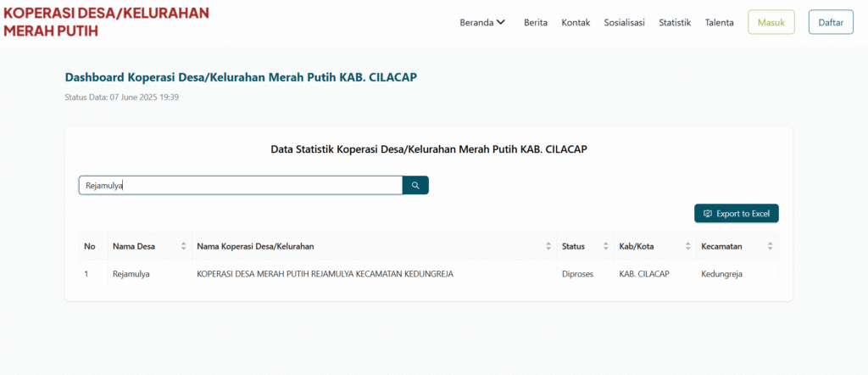This screenshot has width=868, height=375.
Task: Click the Data Statistik Koperasi table title
Action: [x=428, y=149]
